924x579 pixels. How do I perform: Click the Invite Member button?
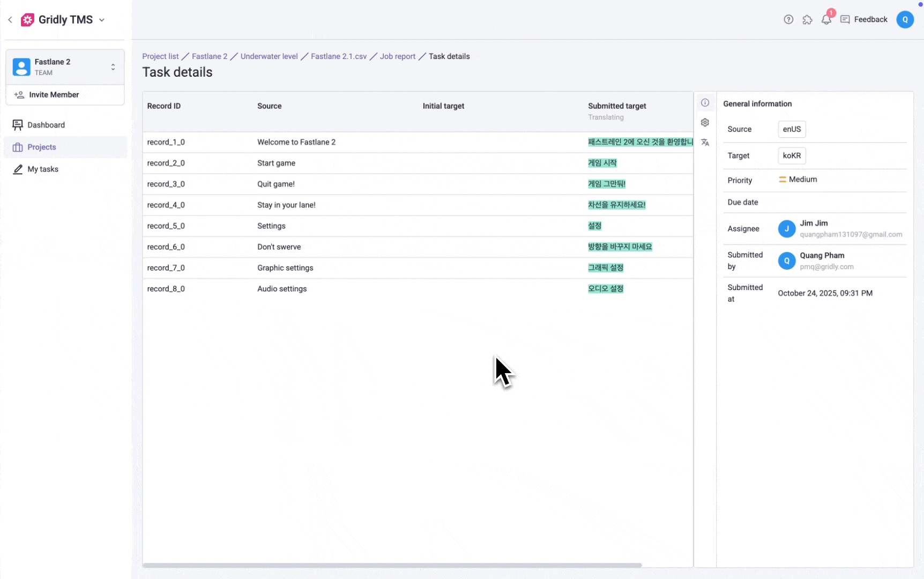pos(53,94)
